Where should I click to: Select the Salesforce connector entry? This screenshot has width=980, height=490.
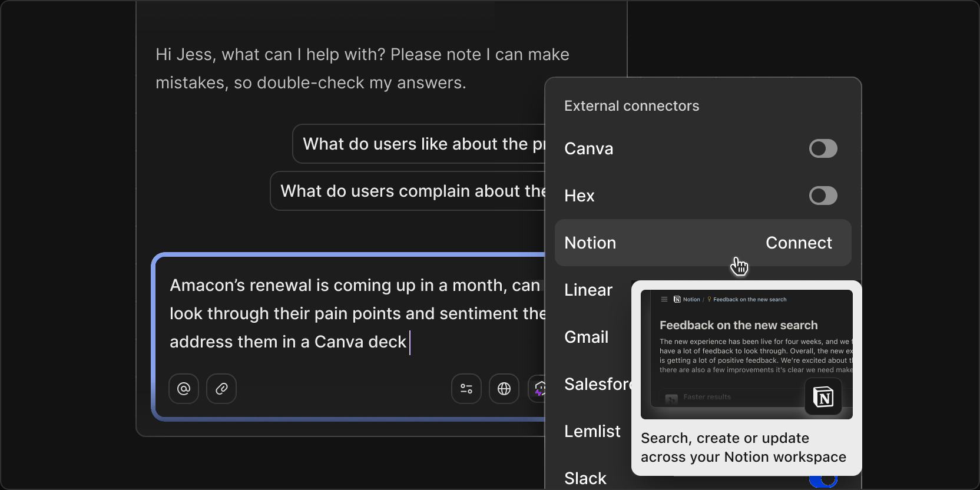[598, 384]
